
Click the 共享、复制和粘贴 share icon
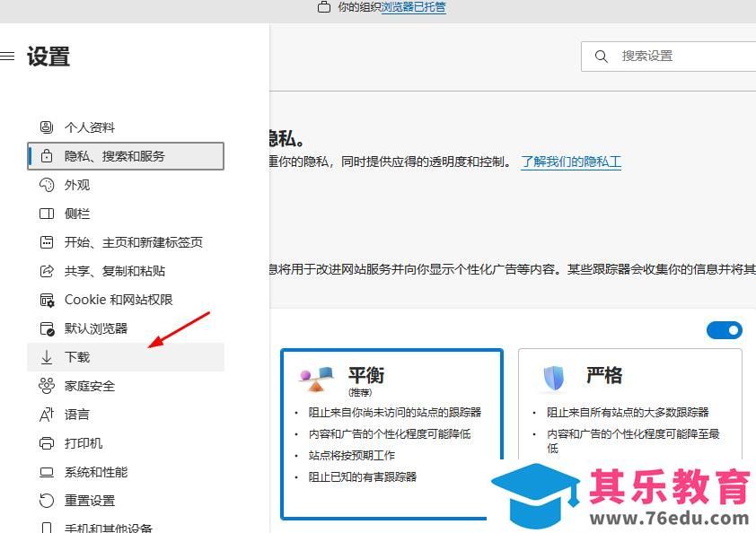tap(47, 271)
